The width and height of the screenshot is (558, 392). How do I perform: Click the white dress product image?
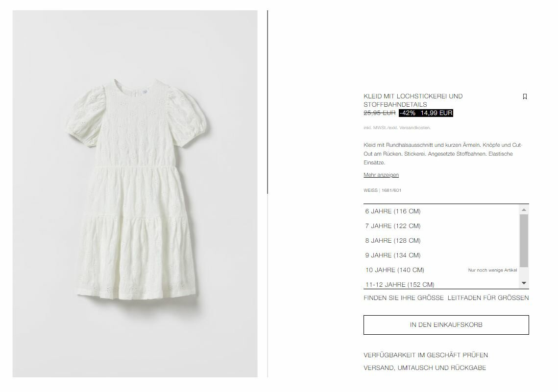pyautogui.click(x=135, y=194)
